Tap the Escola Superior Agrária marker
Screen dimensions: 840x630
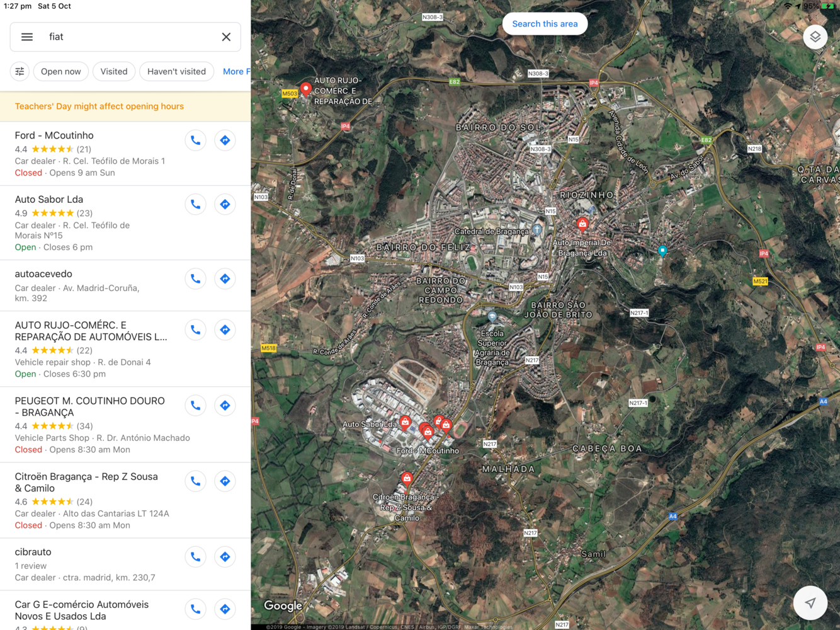tap(492, 316)
